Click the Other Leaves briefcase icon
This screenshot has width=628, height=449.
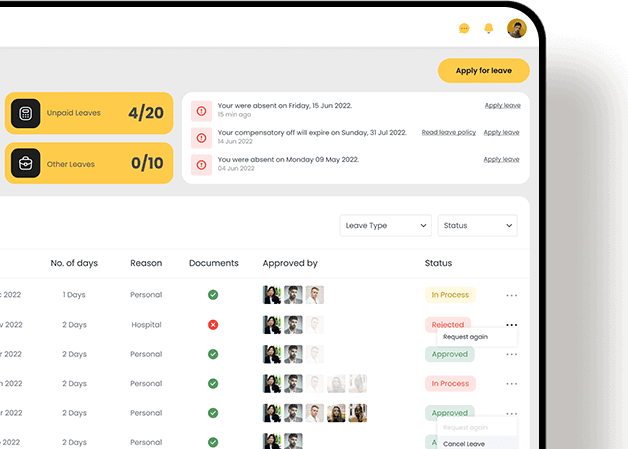[26, 163]
